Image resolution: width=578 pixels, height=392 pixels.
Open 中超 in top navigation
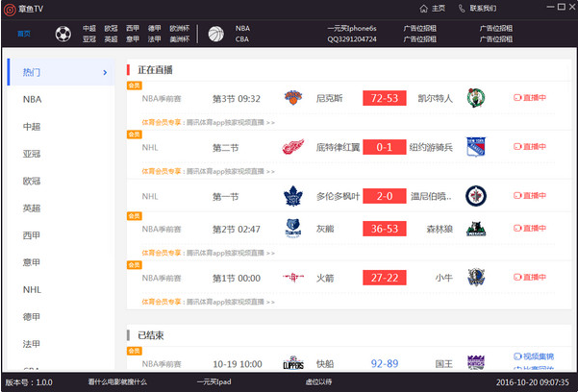(89, 29)
